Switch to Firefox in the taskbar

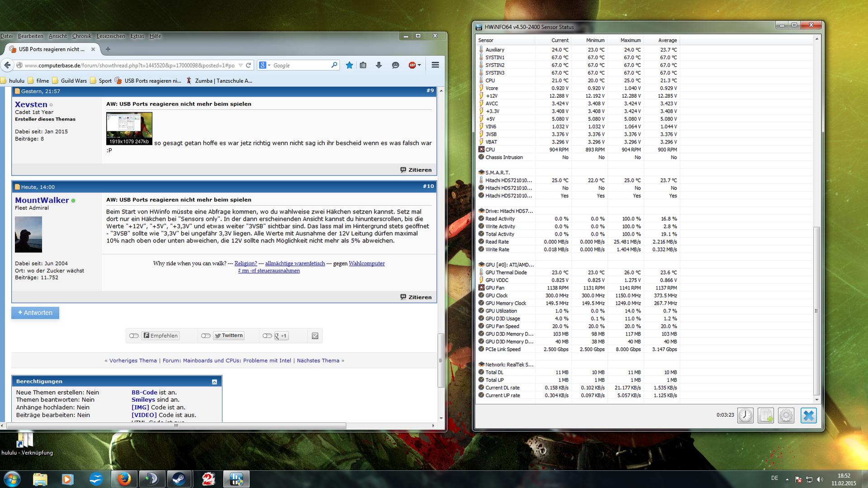tap(124, 479)
